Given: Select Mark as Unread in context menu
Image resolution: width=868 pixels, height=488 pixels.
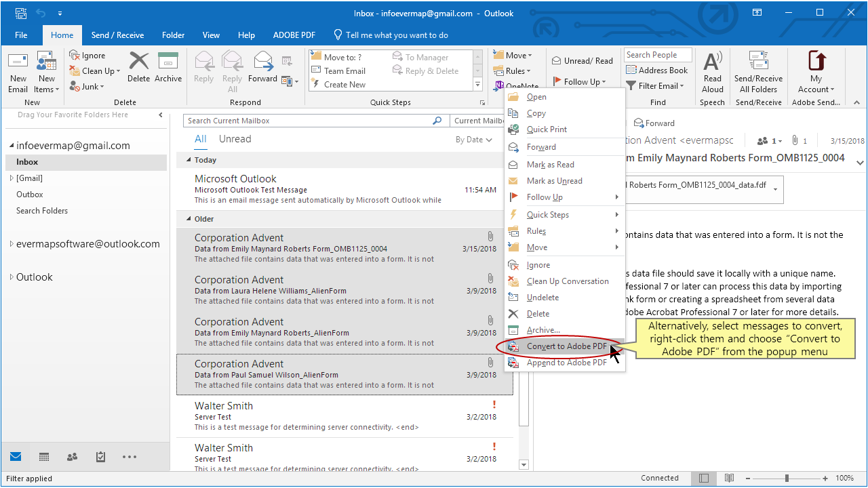Looking at the screenshot, I should [x=566, y=181].
